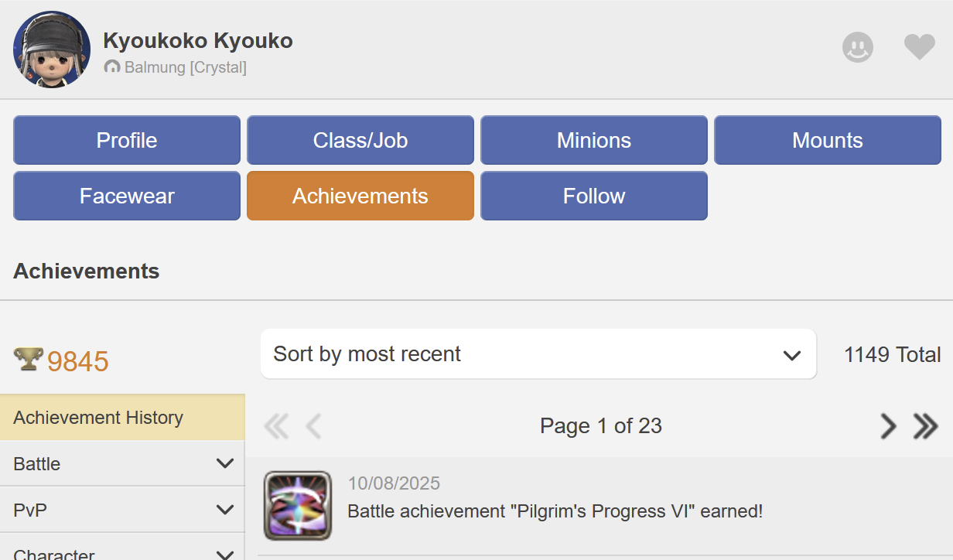The width and height of the screenshot is (953, 560).
Task: Click the Balmung home world icon
Action: [x=112, y=67]
